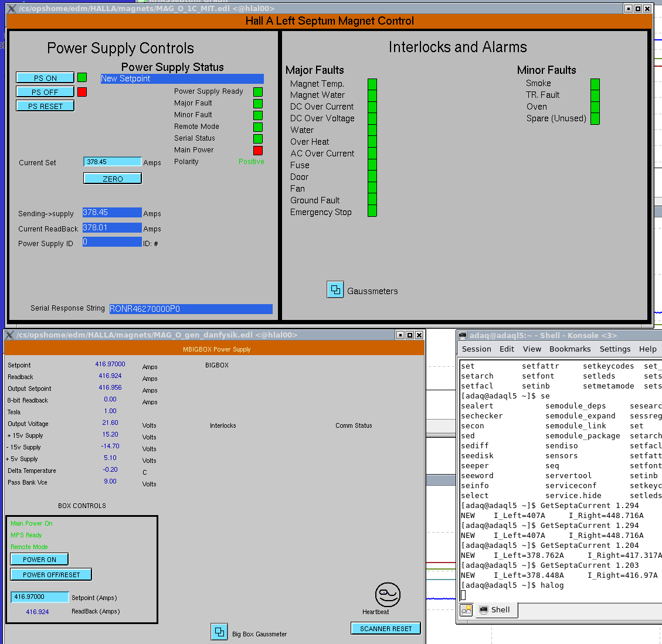Screen dimensions: 662x644
Task: Click the Sending->supply value 378.45
Action: pos(112,212)
